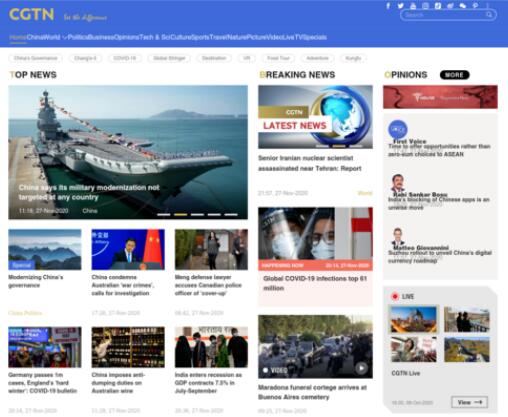Read Suzhou rollout digital currency opinion
This screenshot has width=508, height=417.
coord(440,257)
